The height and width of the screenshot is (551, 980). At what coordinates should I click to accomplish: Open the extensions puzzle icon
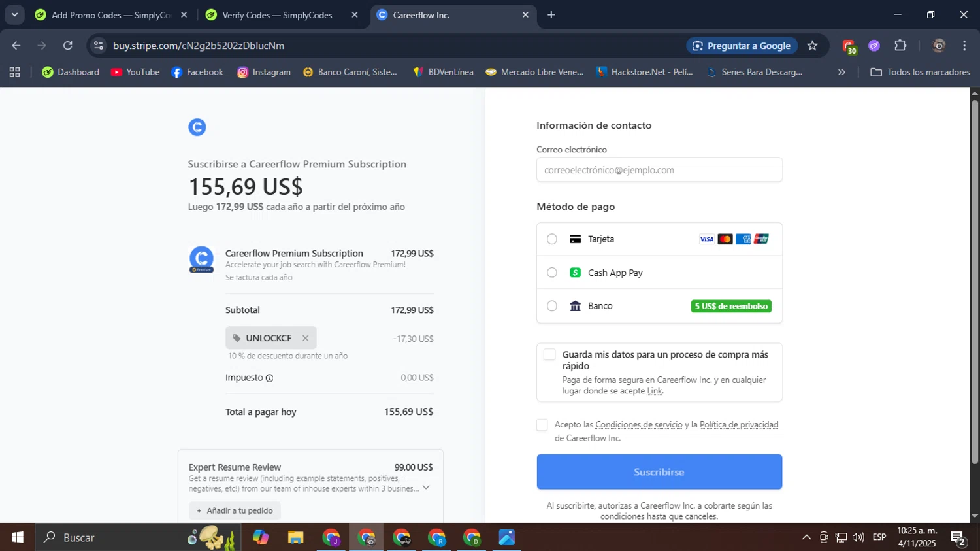tap(900, 46)
